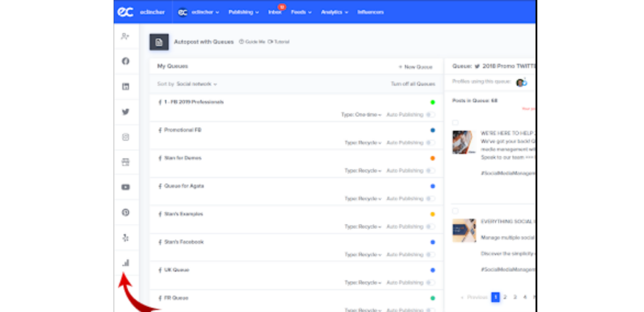Select the LinkedIn sidebar icon
This screenshot has width=644, height=312.
click(126, 86)
